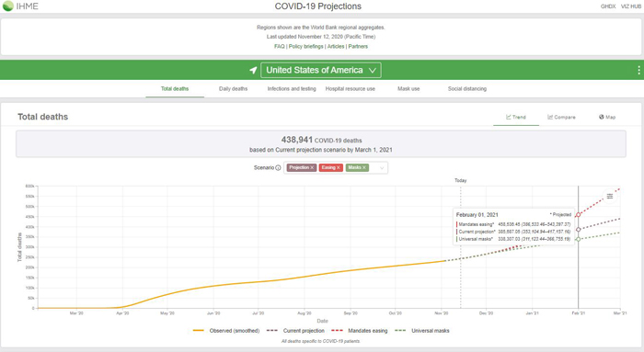This screenshot has width=644, height=352.
Task: Remove the Masks scenario tag
Action: [364, 167]
